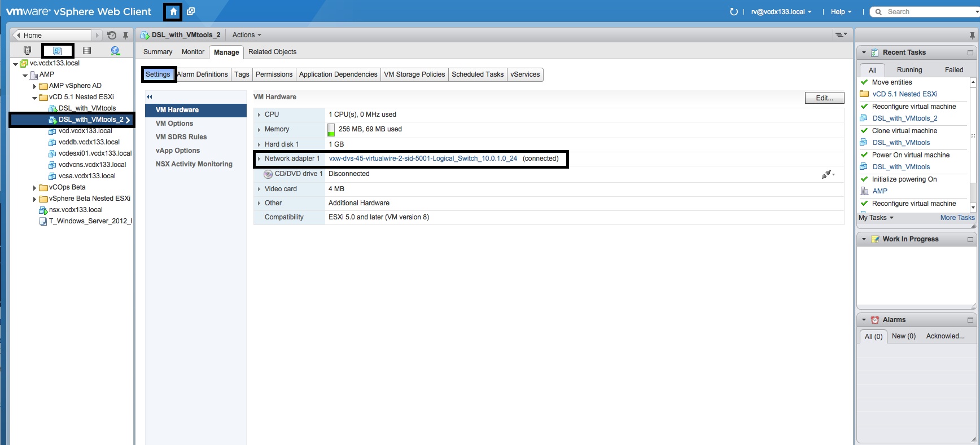Screen dimensions: 980x445
Task: Click the CD/DVD drive connect plug icon
Action: [x=826, y=174]
